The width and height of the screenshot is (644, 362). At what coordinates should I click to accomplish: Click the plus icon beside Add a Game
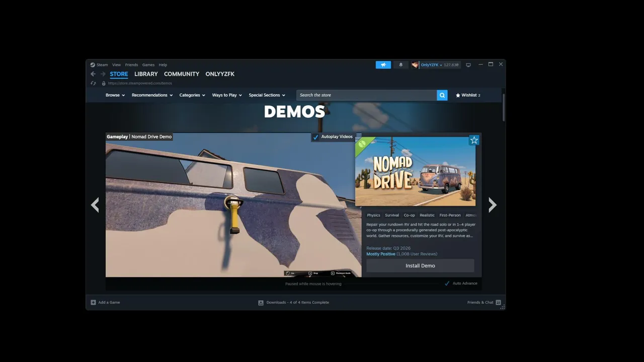point(93,302)
